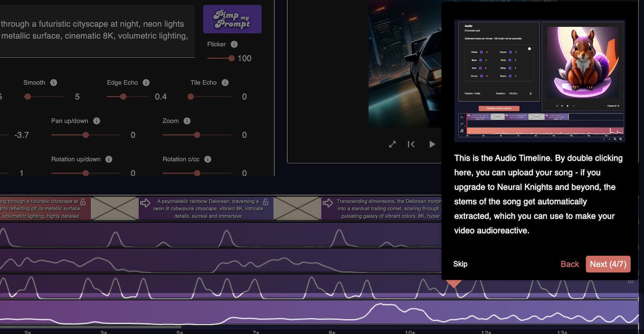
Task: Select the transition box after the psychedelic clip
Action: pos(297,208)
